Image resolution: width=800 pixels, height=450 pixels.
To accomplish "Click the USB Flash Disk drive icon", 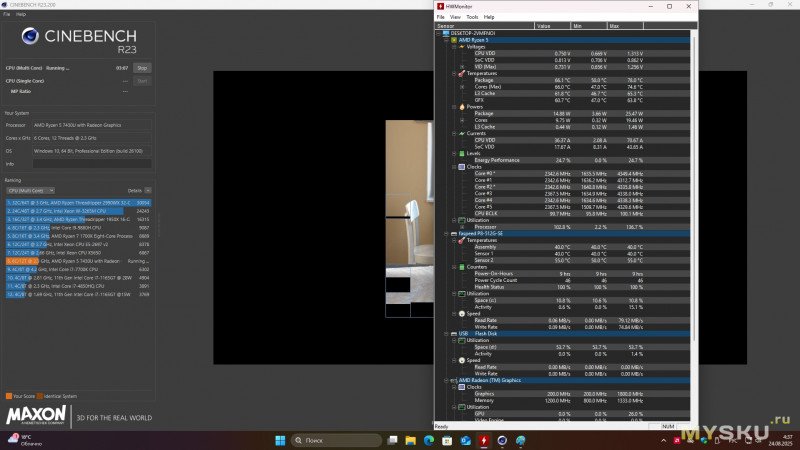I will click(x=454, y=334).
